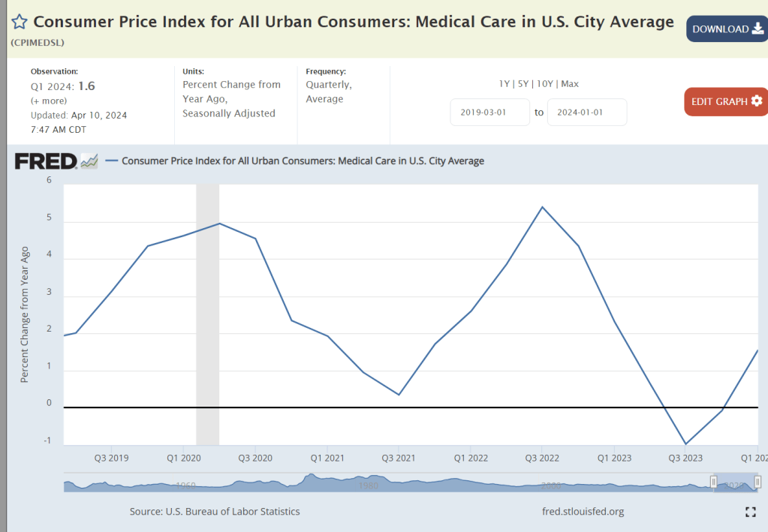768x532 pixels.
Task: Click the FRED logo on the chart
Action: tap(56, 161)
